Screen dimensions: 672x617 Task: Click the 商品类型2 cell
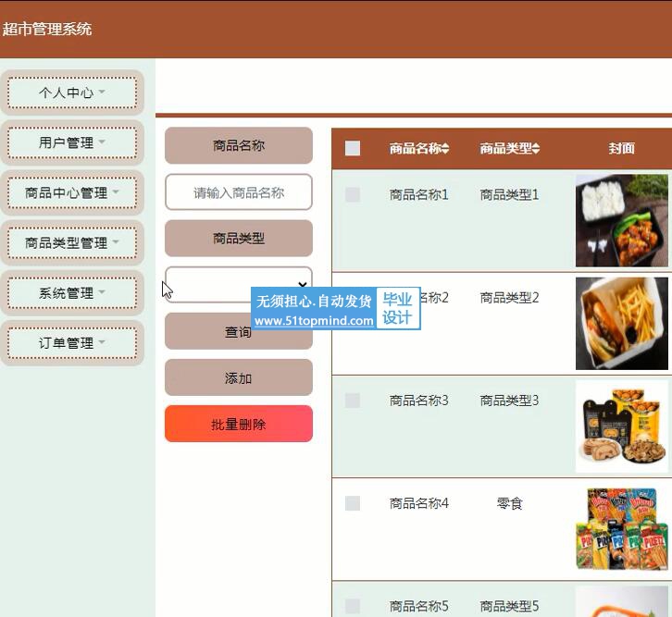pyautogui.click(x=509, y=298)
